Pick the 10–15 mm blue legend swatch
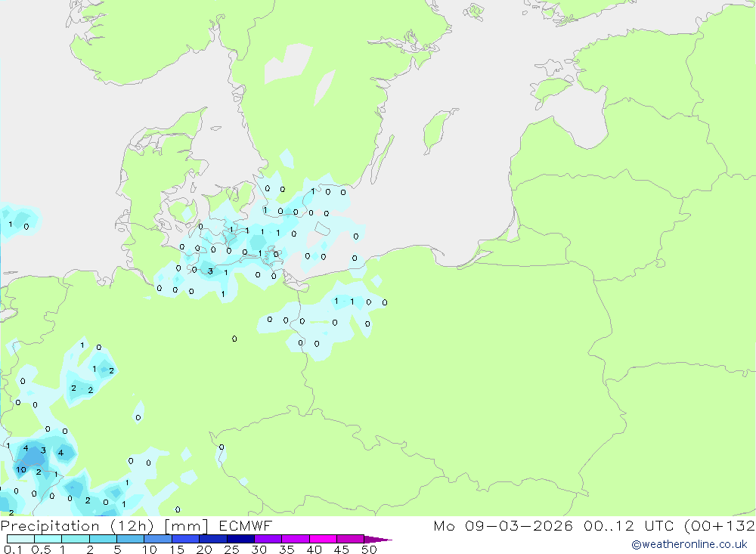The image size is (756, 554). click(x=158, y=539)
